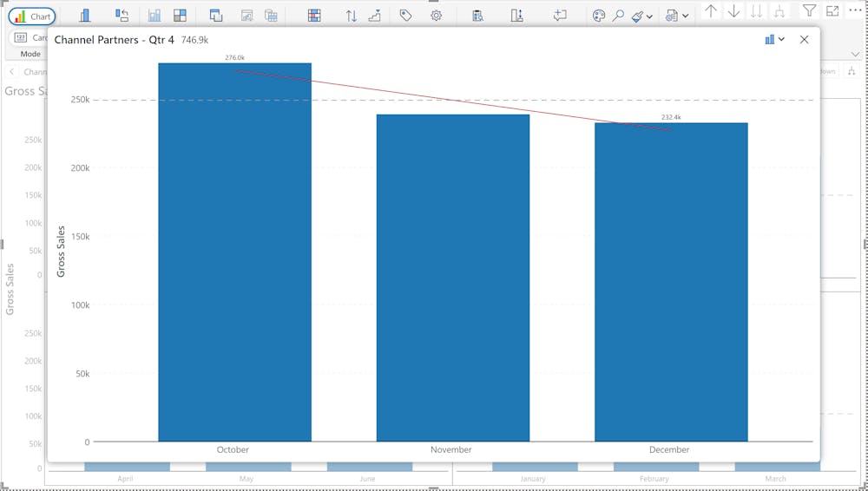Click the October axis label
This screenshot has height=491, width=868.
[233, 449]
